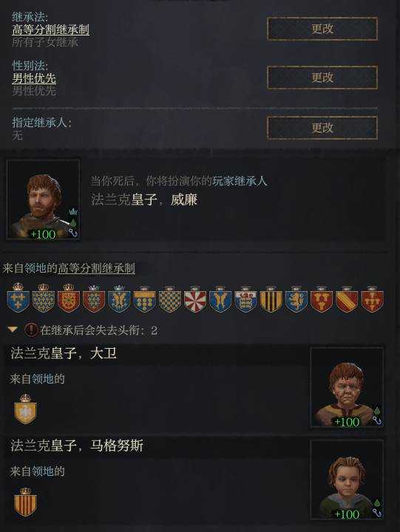Change the gender law 男性优先
This screenshot has height=532, width=400.
pos(322,78)
